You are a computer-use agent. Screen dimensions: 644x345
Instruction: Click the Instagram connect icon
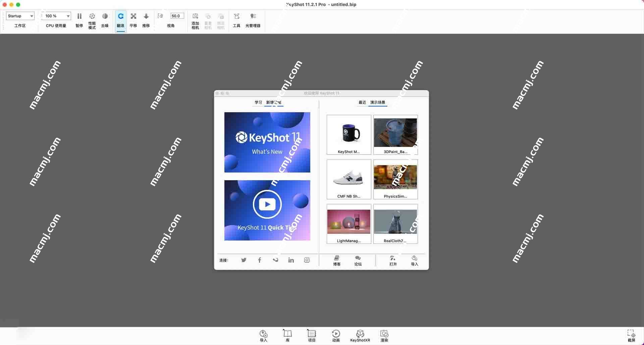(x=307, y=260)
